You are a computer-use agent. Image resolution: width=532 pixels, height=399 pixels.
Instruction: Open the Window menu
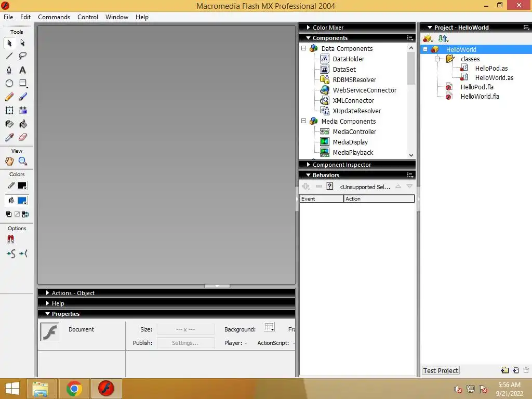(x=117, y=17)
